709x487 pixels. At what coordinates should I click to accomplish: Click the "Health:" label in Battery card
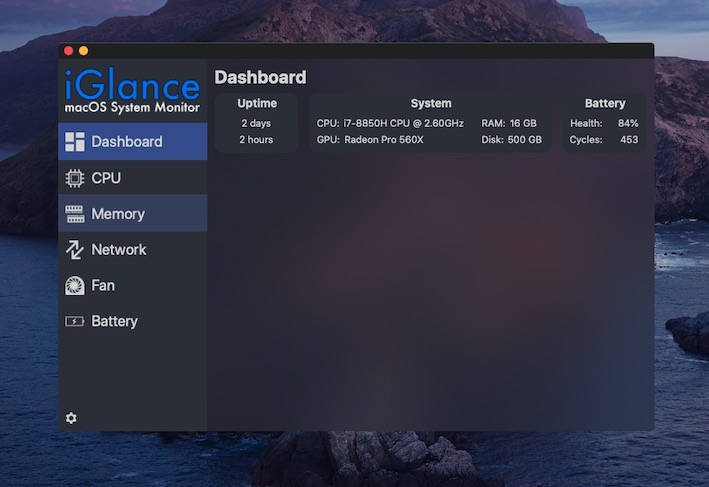pos(586,123)
